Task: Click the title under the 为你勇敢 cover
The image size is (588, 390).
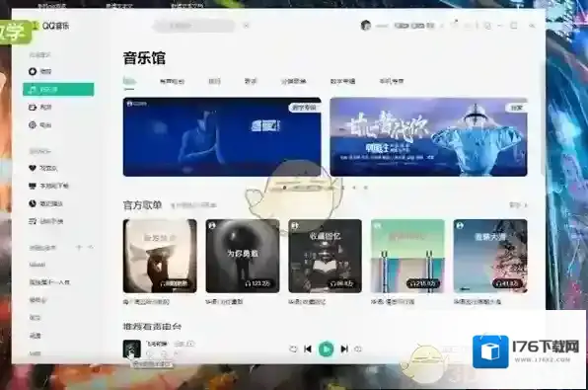Action: pyautogui.click(x=224, y=301)
